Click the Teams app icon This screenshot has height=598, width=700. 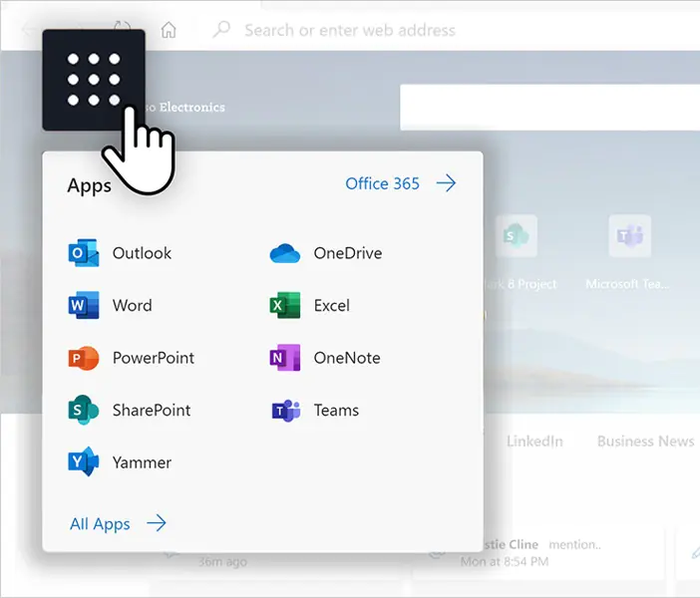pos(286,410)
